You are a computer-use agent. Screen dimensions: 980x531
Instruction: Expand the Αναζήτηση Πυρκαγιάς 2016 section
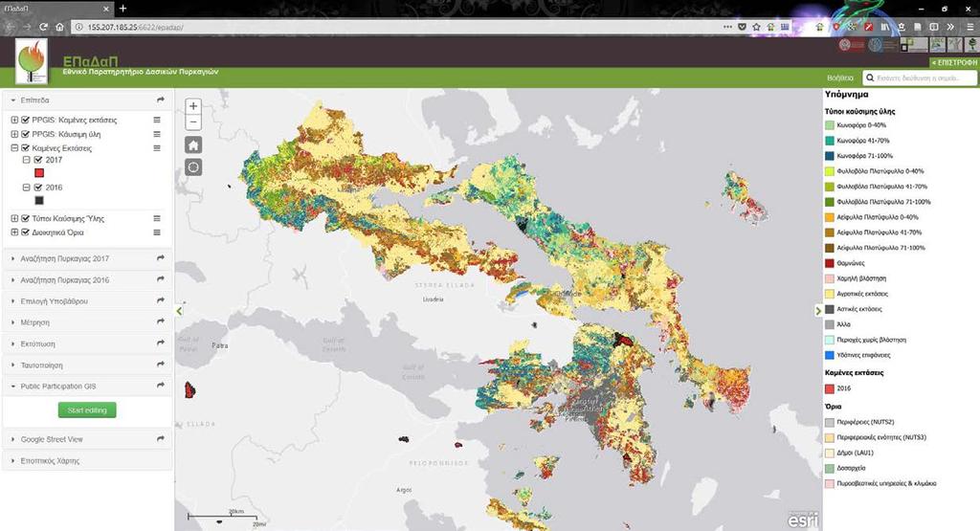click(87, 279)
